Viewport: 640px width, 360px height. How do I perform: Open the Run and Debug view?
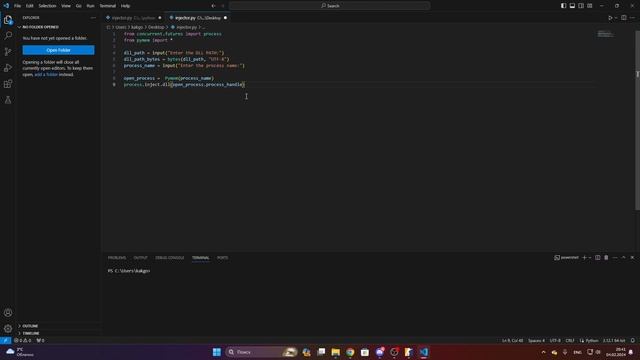point(8,68)
